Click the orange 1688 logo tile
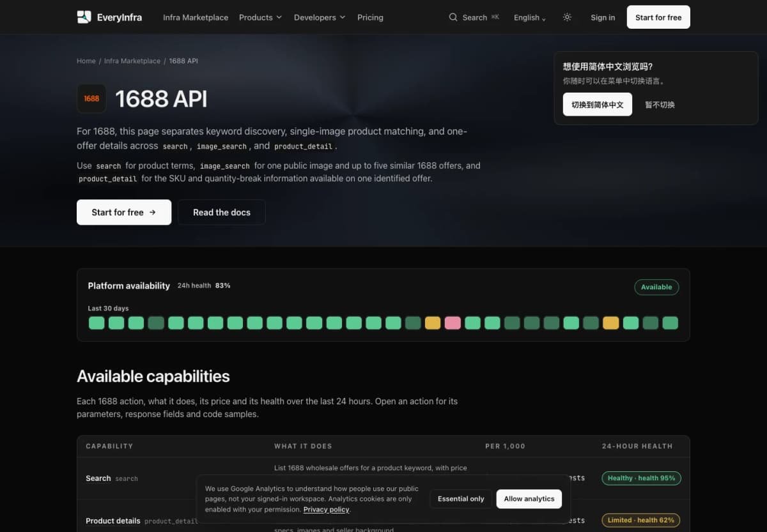Viewport: 767px width, 532px height. point(91,98)
